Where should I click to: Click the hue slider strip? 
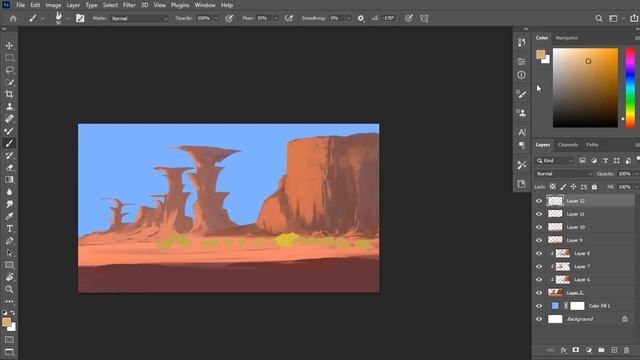630,88
